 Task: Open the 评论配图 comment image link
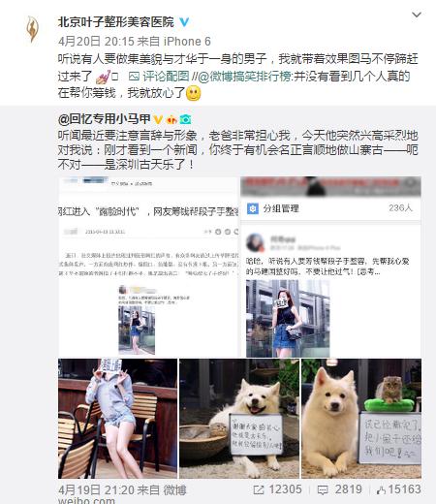[166, 77]
